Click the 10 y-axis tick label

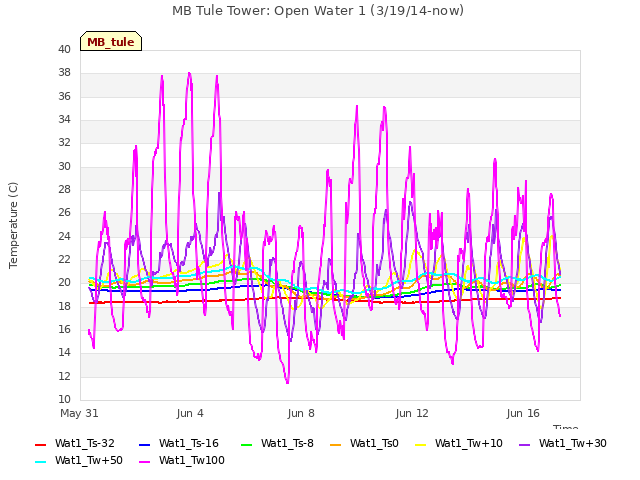pyautogui.click(x=64, y=400)
